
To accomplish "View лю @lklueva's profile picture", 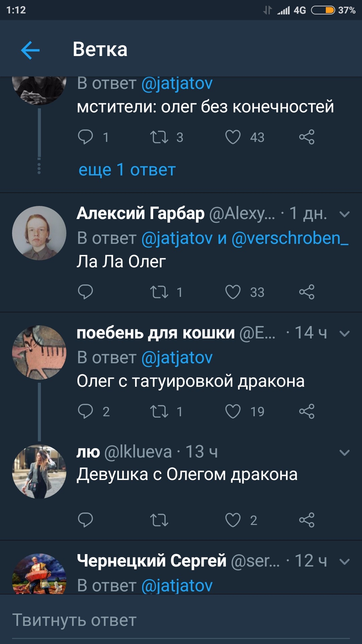I will pyautogui.click(x=39, y=472).
